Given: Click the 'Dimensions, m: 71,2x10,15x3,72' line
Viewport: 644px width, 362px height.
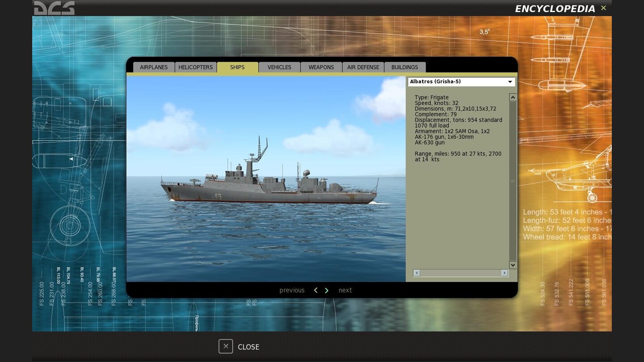Looking at the screenshot, I should pyautogui.click(x=455, y=109).
